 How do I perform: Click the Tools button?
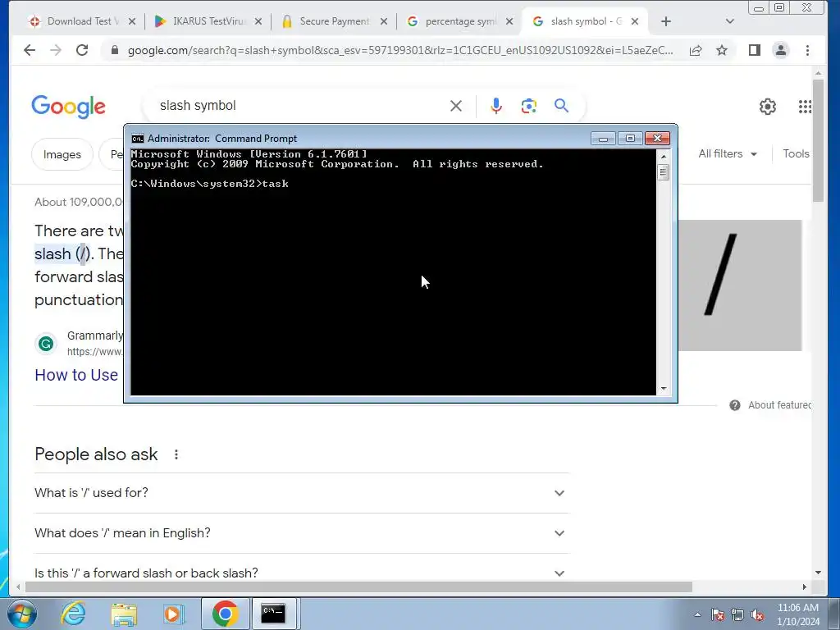(x=796, y=153)
